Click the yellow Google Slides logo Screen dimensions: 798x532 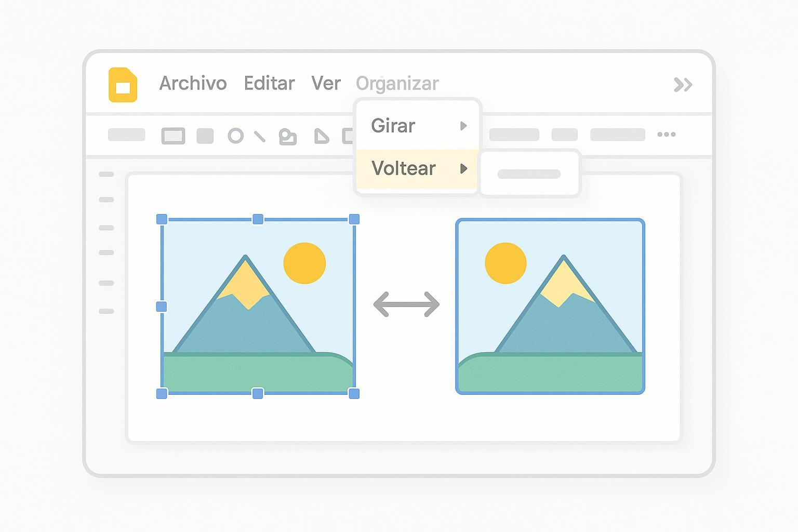[123, 84]
